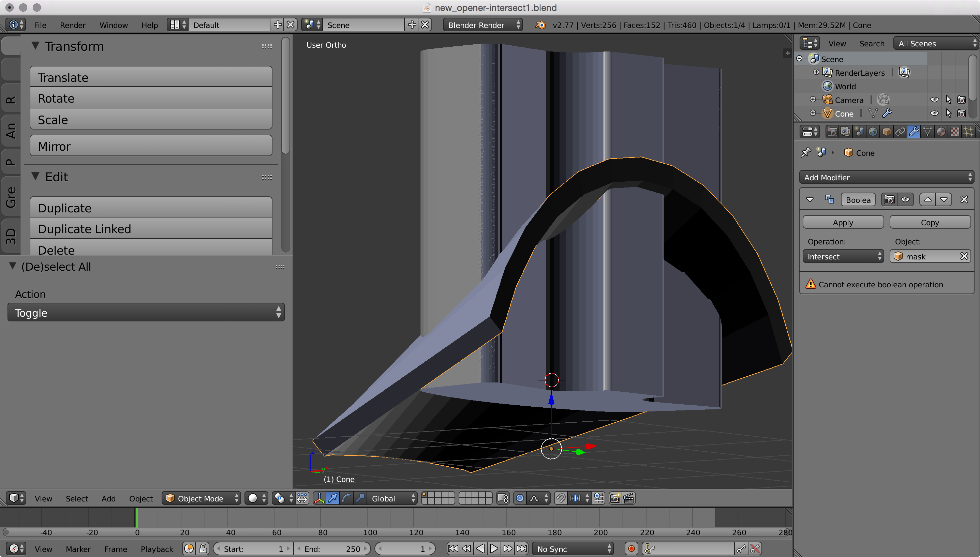Play the animation forward

494,548
